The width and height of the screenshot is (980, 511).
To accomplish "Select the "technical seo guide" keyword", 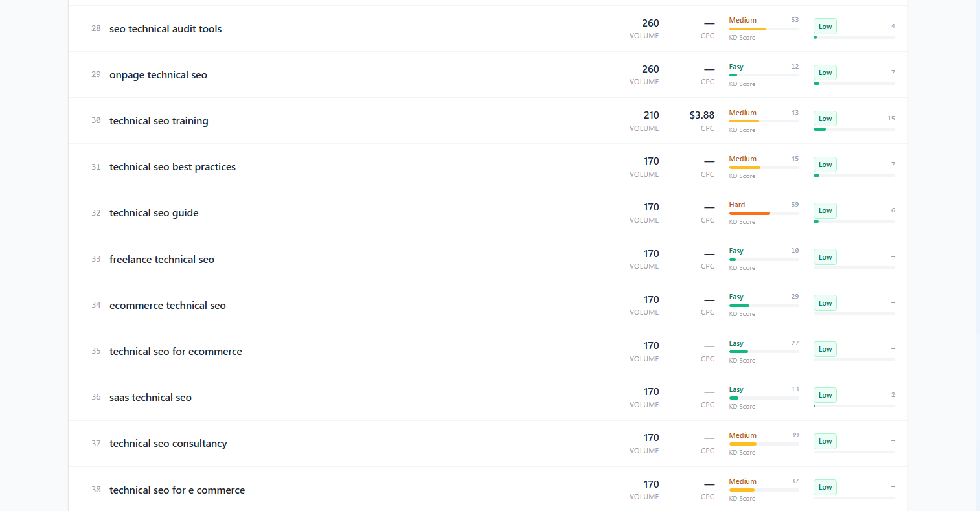I will tap(154, 213).
